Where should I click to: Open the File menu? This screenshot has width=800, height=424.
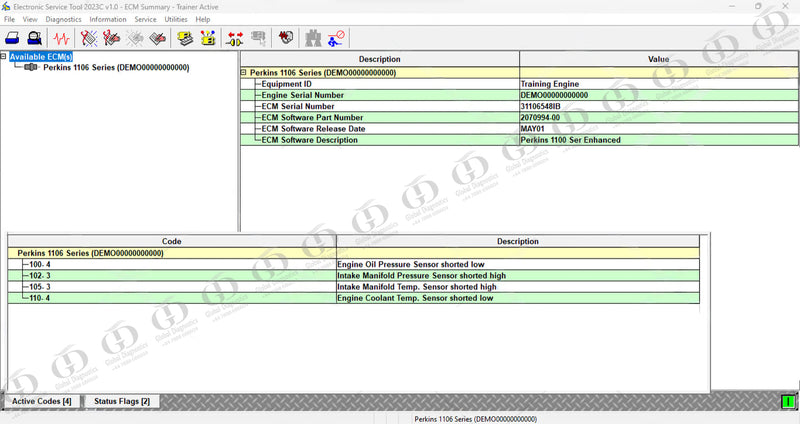tap(9, 19)
